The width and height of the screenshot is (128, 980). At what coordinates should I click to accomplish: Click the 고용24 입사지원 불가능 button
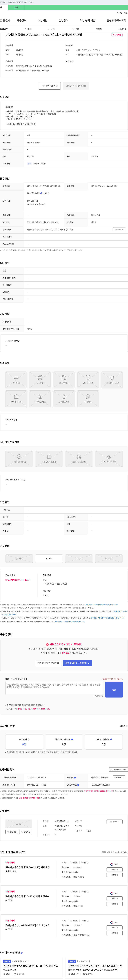coord(76,86)
